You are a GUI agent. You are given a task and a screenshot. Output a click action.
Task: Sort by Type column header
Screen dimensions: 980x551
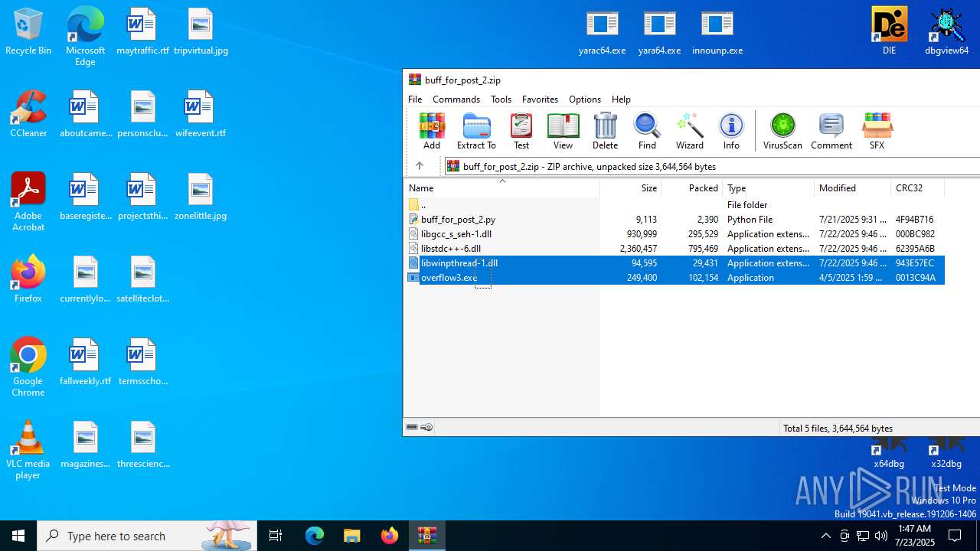click(x=769, y=188)
